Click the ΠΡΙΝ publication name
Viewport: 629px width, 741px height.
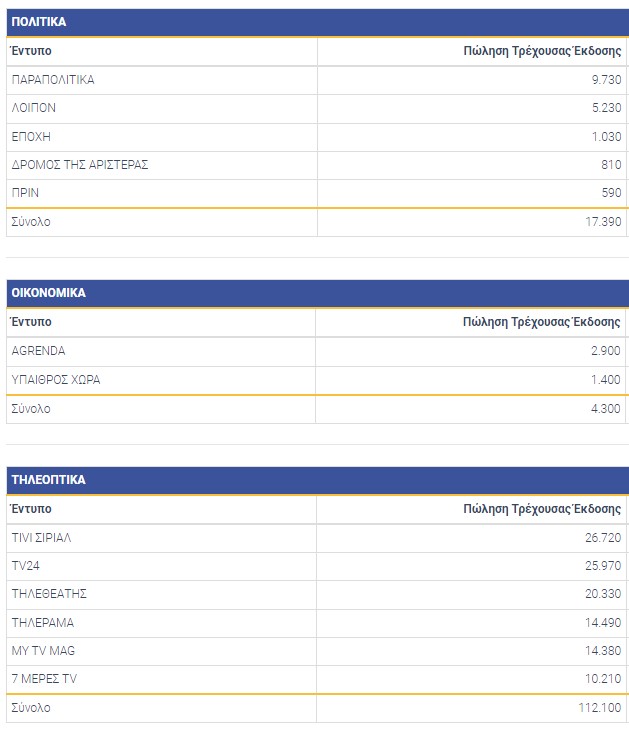[x=25, y=192]
